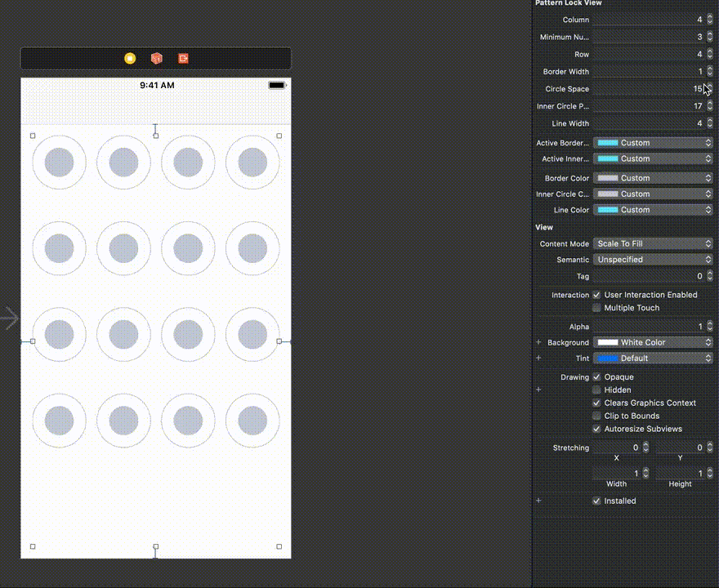Click the Stretching X value field
This screenshot has width=719, height=588.
point(617,448)
